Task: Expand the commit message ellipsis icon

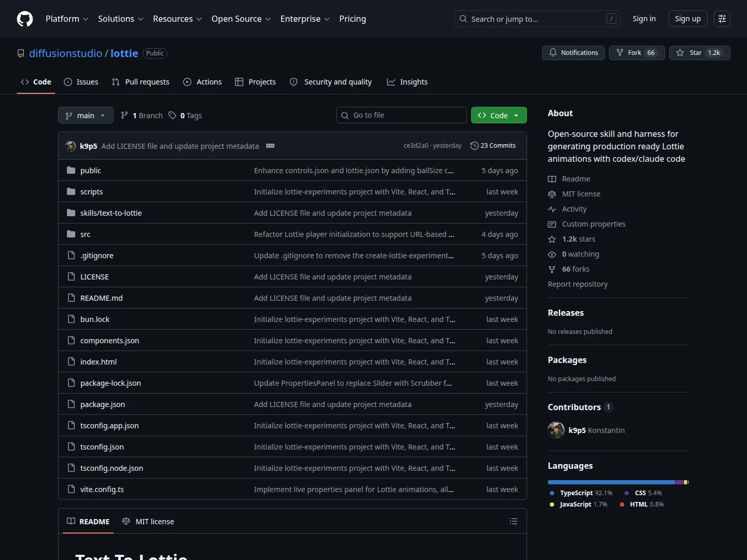Action: pyautogui.click(x=270, y=146)
